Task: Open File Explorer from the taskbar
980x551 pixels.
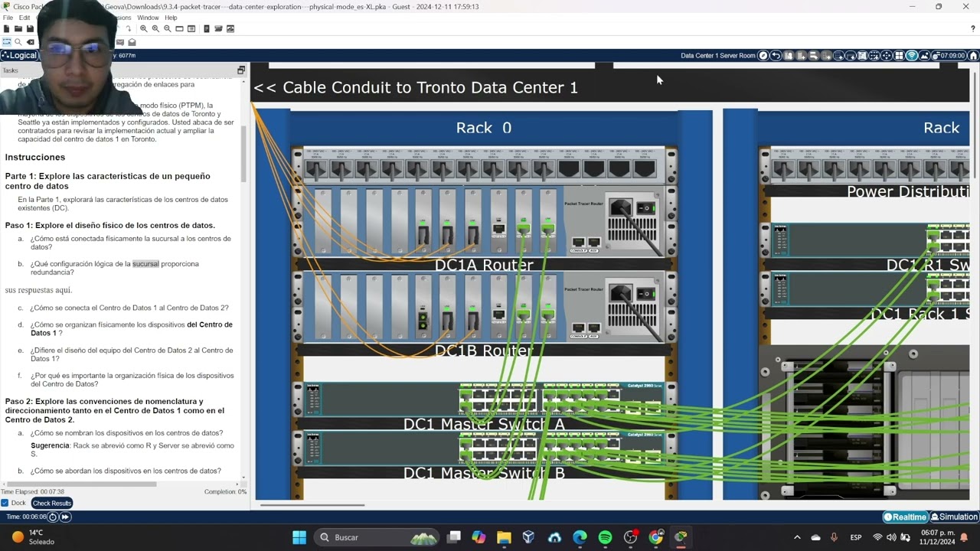Action: (504, 537)
